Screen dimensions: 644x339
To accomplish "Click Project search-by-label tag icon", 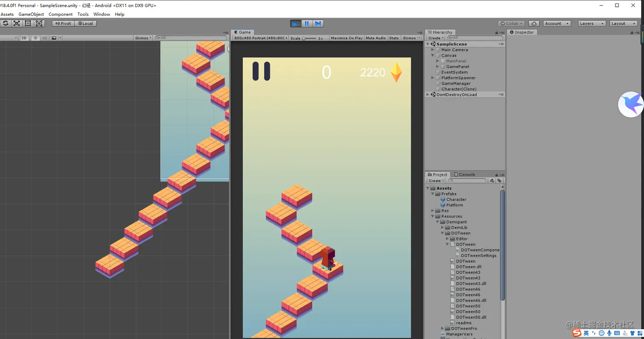I will 500,180.
